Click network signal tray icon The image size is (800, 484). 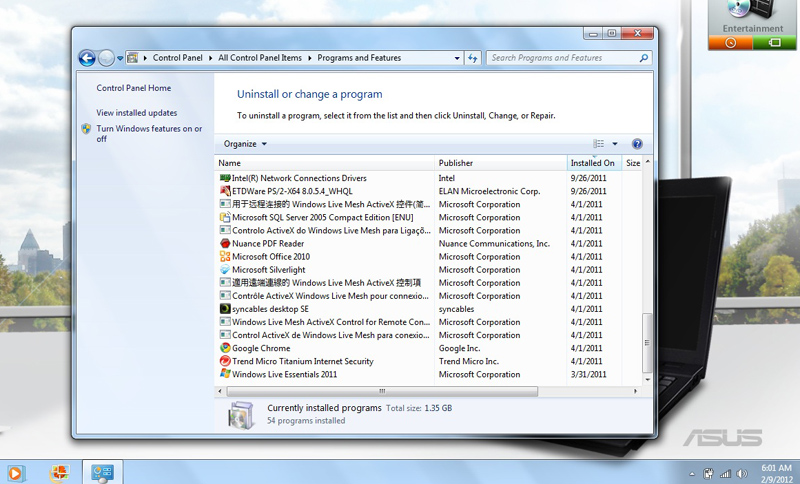click(x=725, y=474)
